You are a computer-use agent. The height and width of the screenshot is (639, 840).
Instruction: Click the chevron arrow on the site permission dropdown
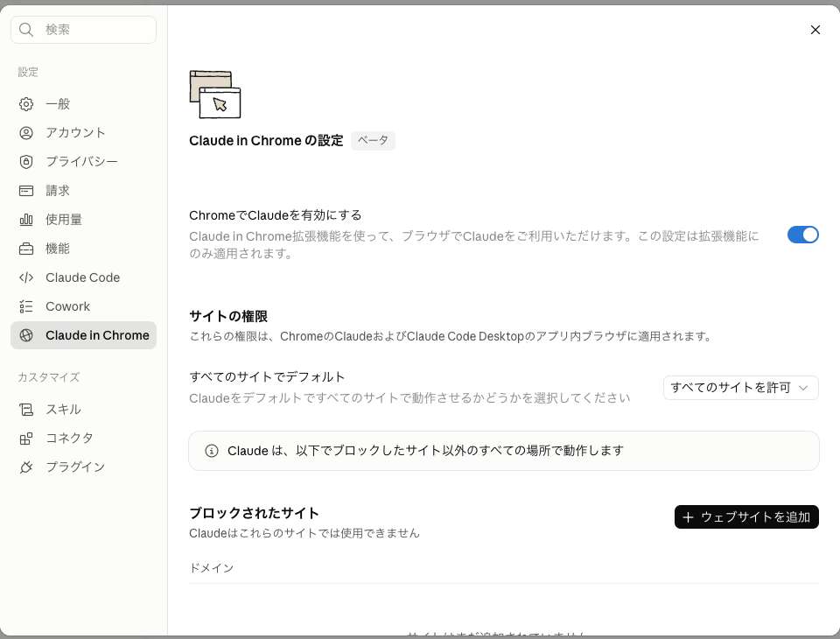803,388
